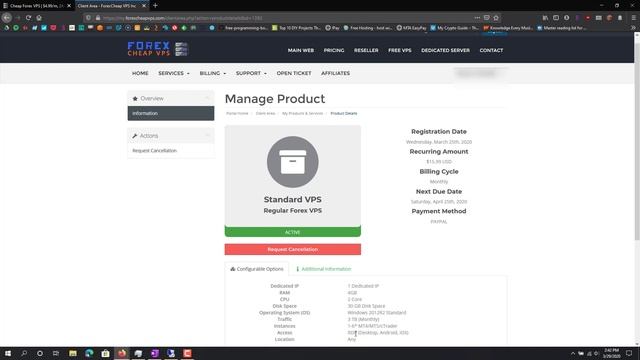The width and height of the screenshot is (640, 360).
Task: Go to Home in the client menu
Action: [140, 73]
